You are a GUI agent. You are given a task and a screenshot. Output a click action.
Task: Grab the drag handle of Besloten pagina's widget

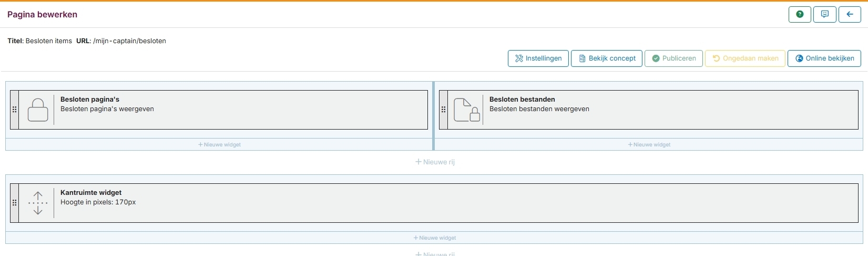tap(14, 110)
